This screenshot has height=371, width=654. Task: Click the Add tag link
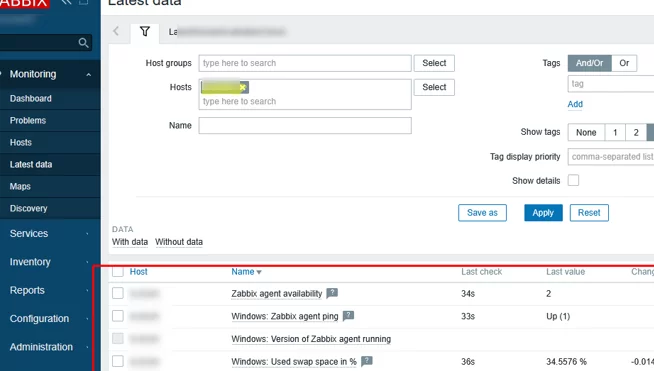[x=575, y=104]
